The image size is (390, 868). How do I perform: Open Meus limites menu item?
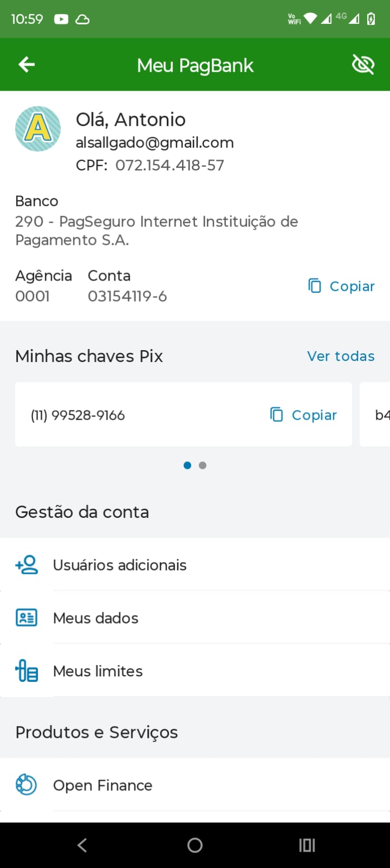coord(98,671)
